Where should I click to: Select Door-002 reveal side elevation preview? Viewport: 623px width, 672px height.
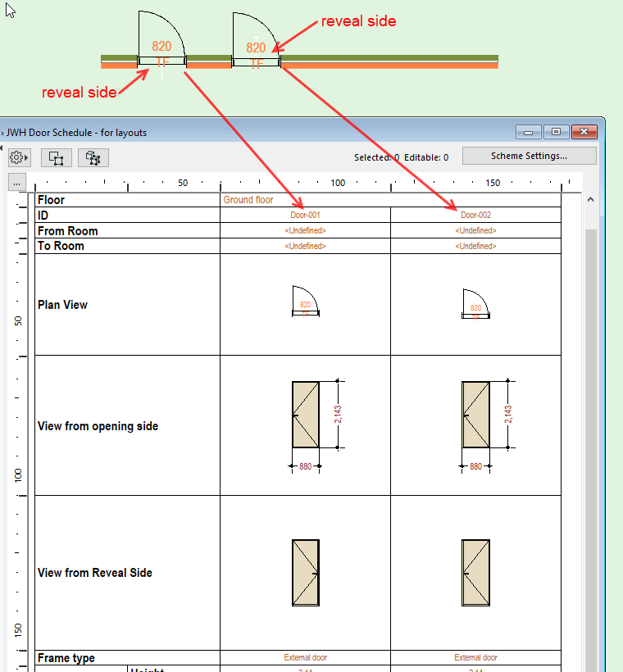475,573
